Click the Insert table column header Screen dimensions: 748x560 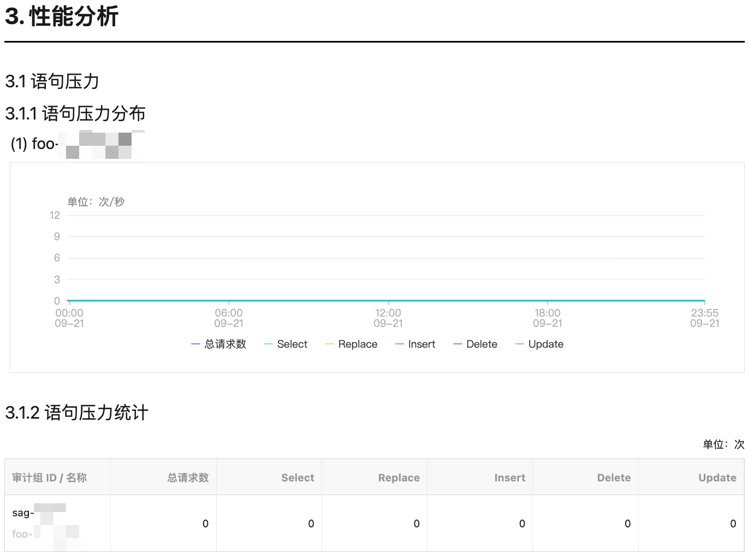pyautogui.click(x=509, y=478)
